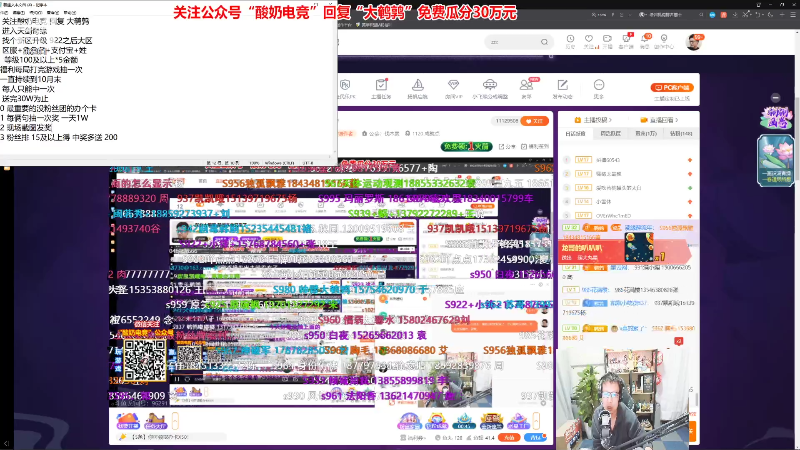Open the Notepad File menu
Viewport: 800px width, 450px height.
point(4,12)
